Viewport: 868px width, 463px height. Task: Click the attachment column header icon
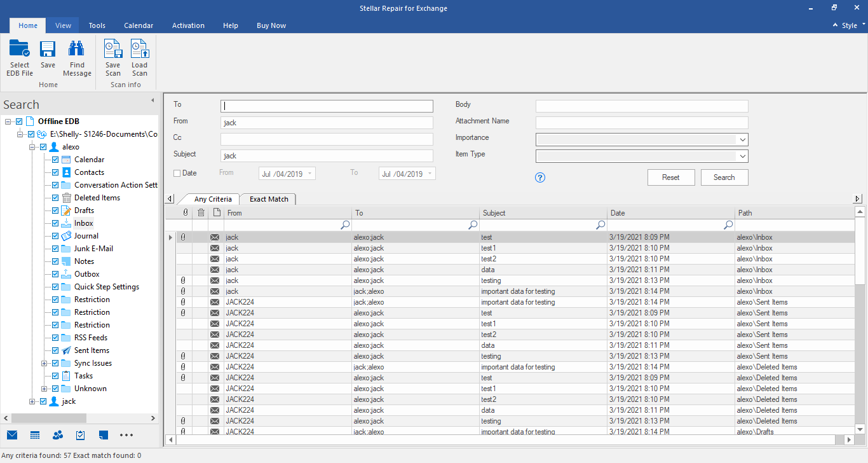(185, 213)
